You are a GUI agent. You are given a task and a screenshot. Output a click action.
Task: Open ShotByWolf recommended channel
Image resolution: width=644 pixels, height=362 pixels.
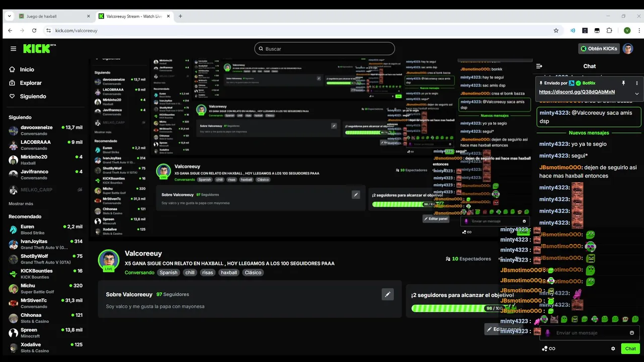coord(45,259)
